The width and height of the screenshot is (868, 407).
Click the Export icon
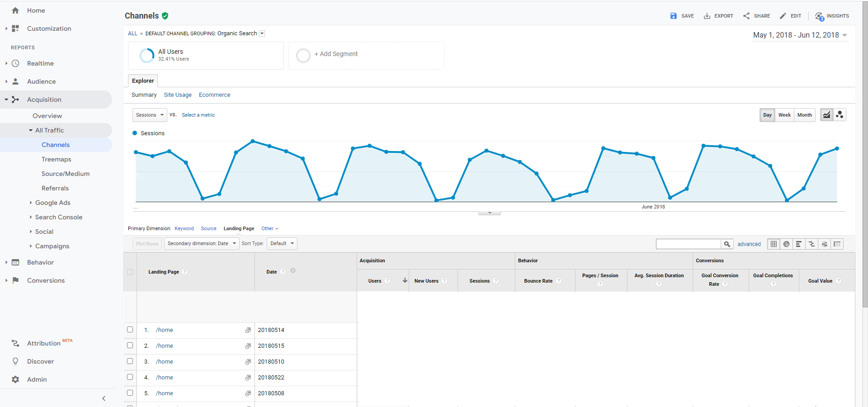707,16
